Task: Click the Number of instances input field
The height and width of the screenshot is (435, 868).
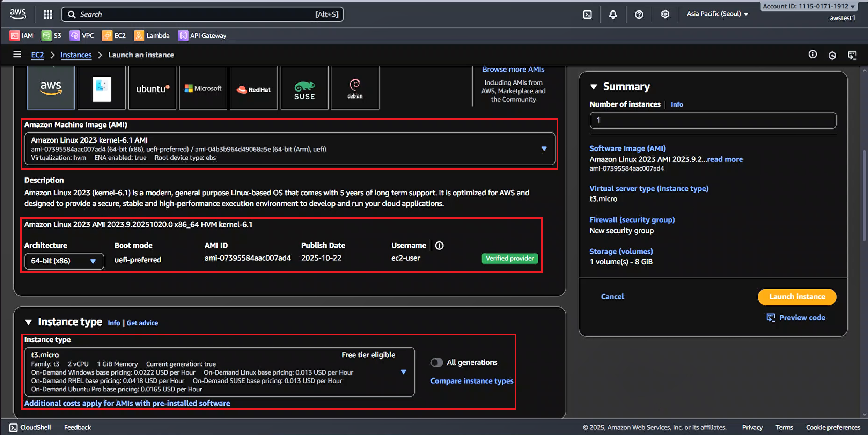Action: pyautogui.click(x=712, y=120)
